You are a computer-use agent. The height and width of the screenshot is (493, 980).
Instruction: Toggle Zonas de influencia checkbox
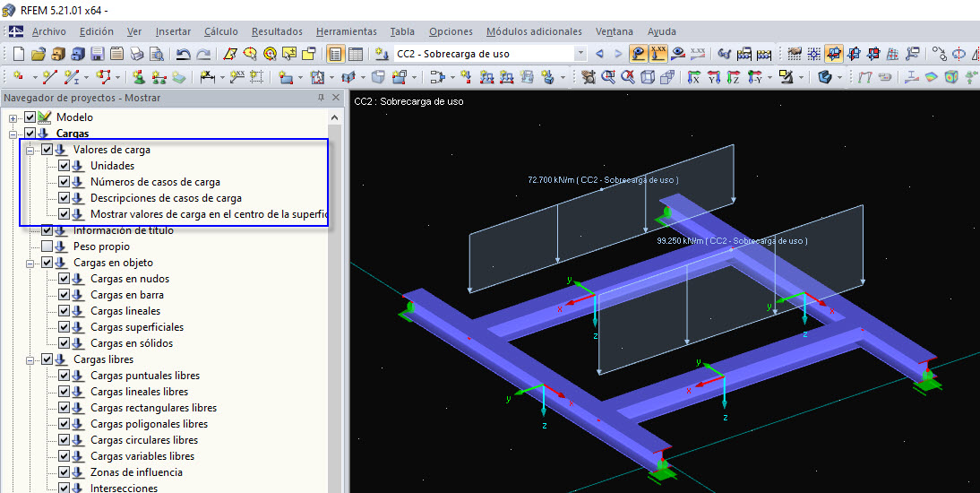64,472
